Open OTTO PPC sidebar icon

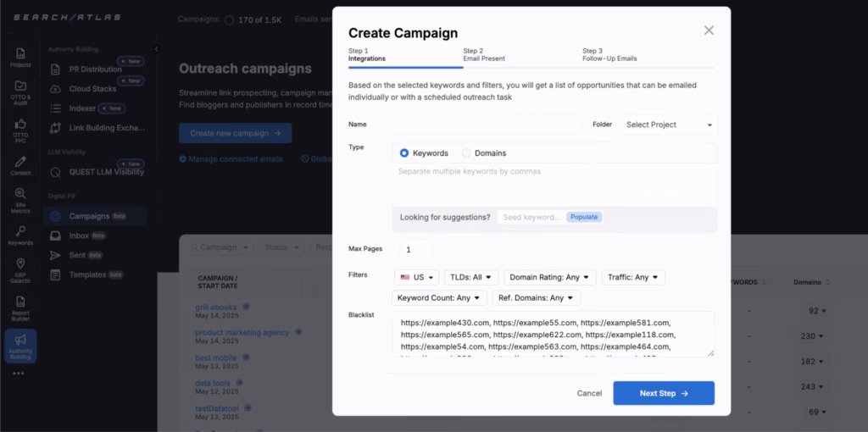[20, 127]
